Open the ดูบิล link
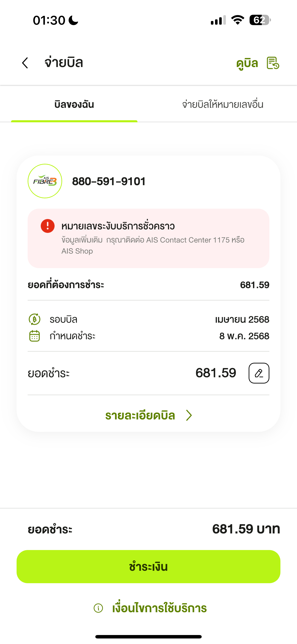The image size is (297, 644). point(247,63)
